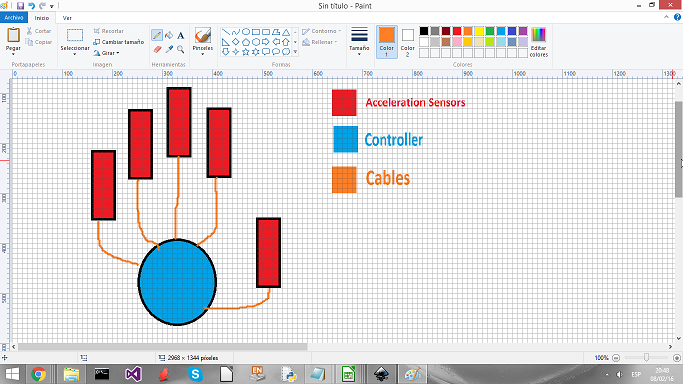Click the Cortar button
This screenshot has height=384, width=683.
click(38, 31)
